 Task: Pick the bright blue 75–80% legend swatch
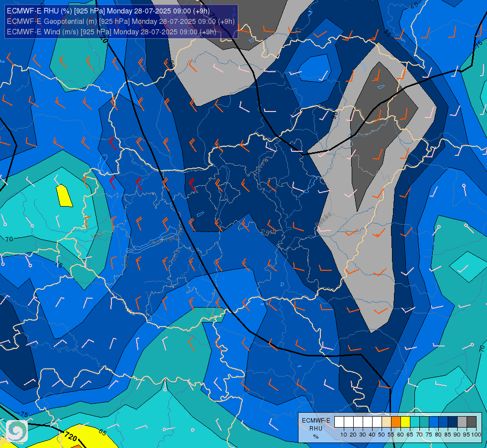pyautogui.click(x=434, y=422)
